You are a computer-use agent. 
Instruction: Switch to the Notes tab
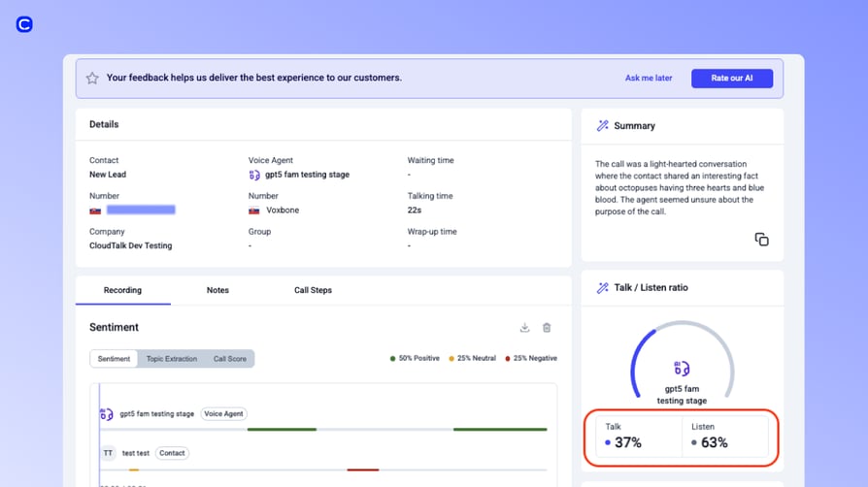[217, 290]
